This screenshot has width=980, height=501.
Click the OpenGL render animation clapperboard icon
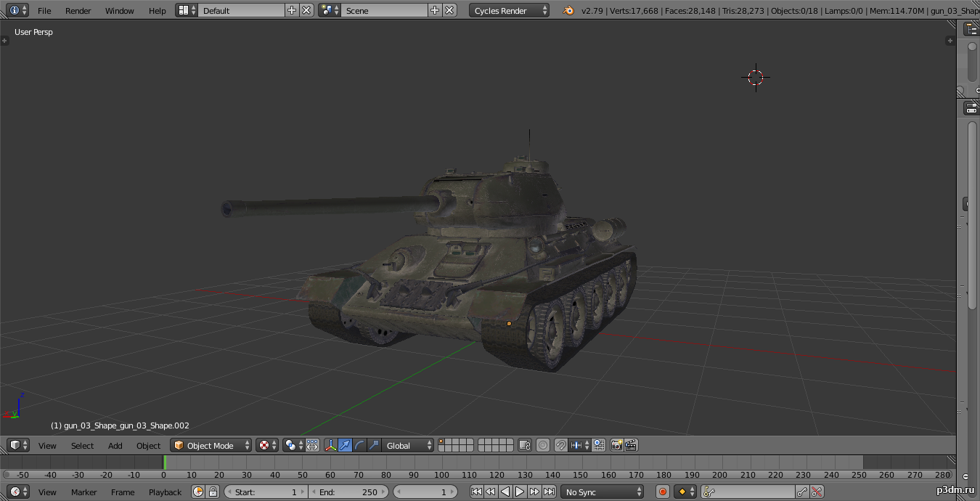pyautogui.click(x=631, y=445)
